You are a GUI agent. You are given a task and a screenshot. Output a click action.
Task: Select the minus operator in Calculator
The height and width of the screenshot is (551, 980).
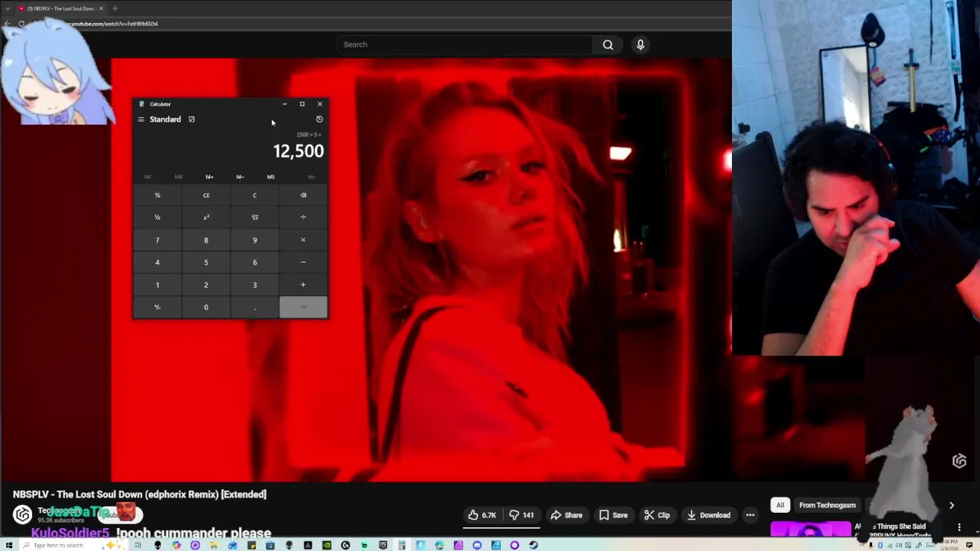303,262
